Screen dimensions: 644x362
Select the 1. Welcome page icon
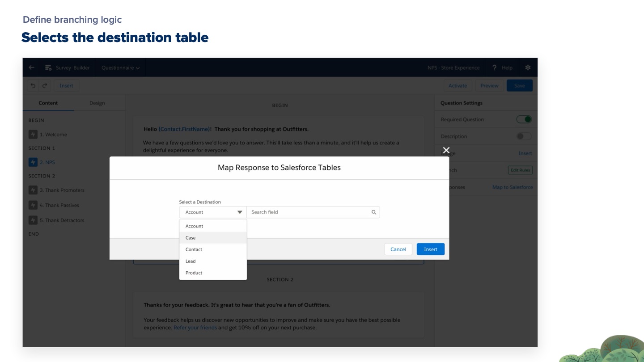pyautogui.click(x=33, y=135)
